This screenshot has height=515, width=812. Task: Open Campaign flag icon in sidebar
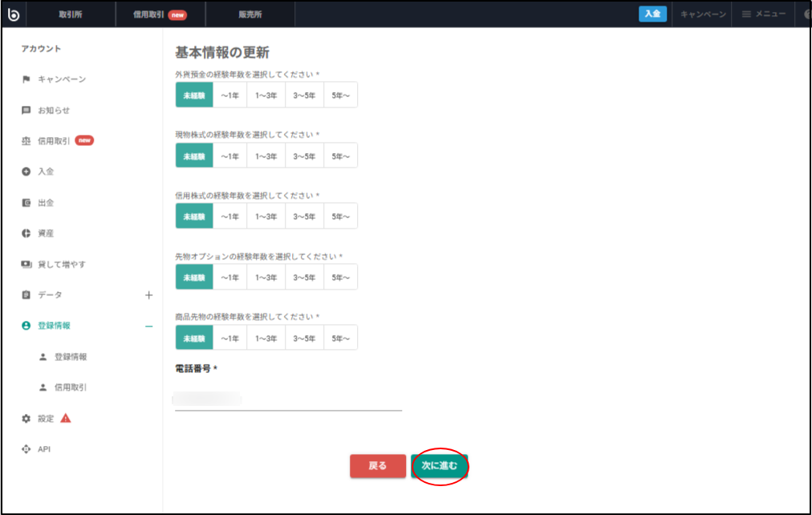click(26, 79)
